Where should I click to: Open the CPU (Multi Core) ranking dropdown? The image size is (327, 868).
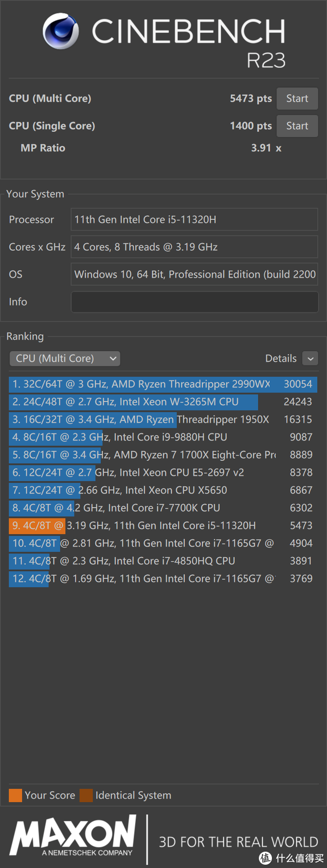click(65, 358)
